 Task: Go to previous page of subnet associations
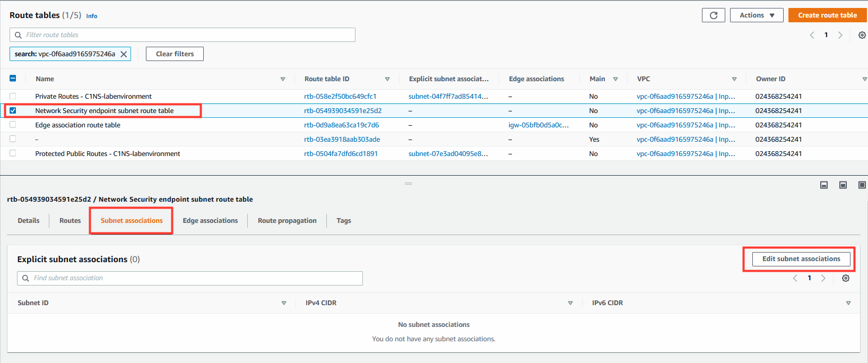pyautogui.click(x=795, y=278)
